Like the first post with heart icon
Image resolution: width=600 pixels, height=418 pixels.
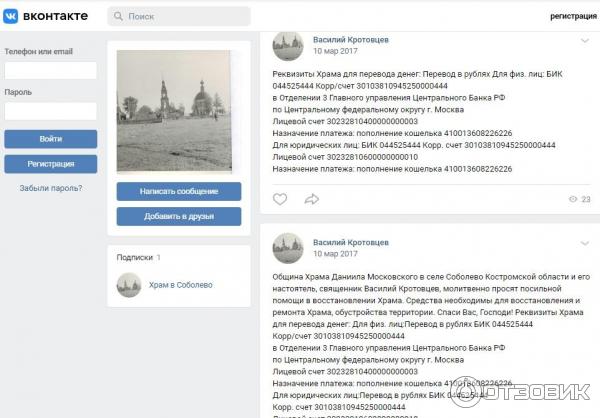(280, 199)
